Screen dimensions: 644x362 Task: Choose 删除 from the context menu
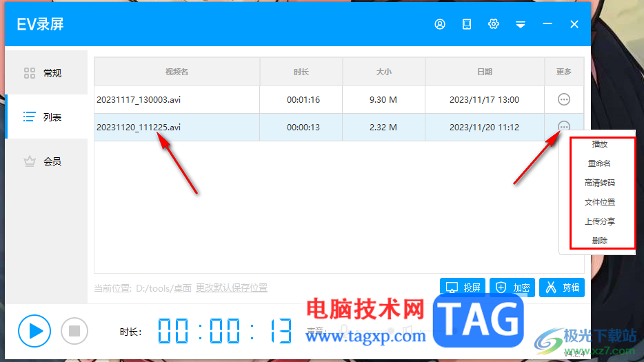coord(600,241)
